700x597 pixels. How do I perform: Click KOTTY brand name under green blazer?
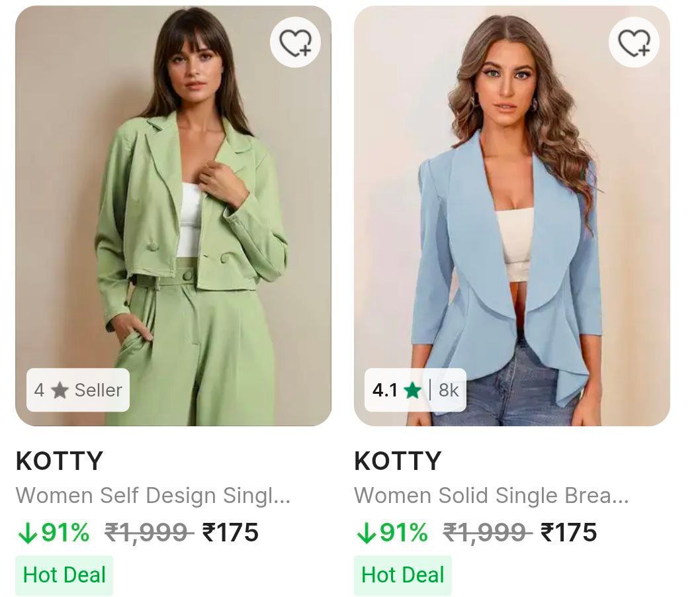pyautogui.click(x=60, y=461)
